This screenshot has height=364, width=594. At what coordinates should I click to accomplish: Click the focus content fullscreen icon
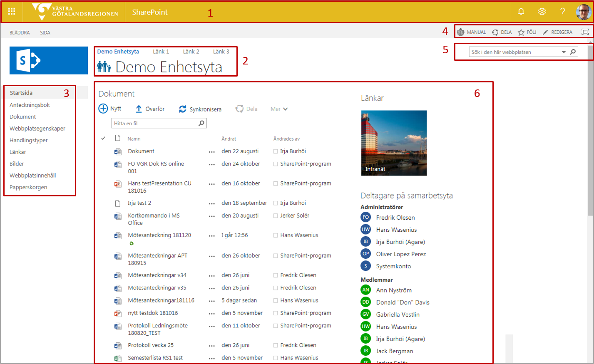585,32
